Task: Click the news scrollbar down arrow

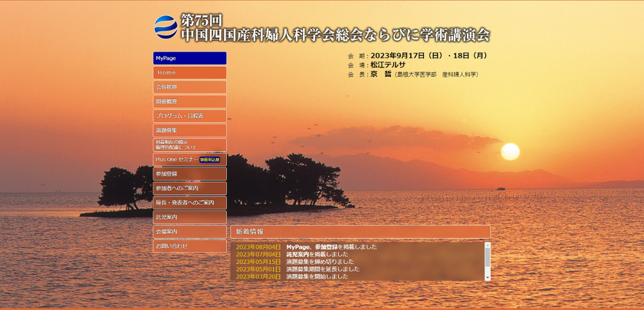Action: 487,277
